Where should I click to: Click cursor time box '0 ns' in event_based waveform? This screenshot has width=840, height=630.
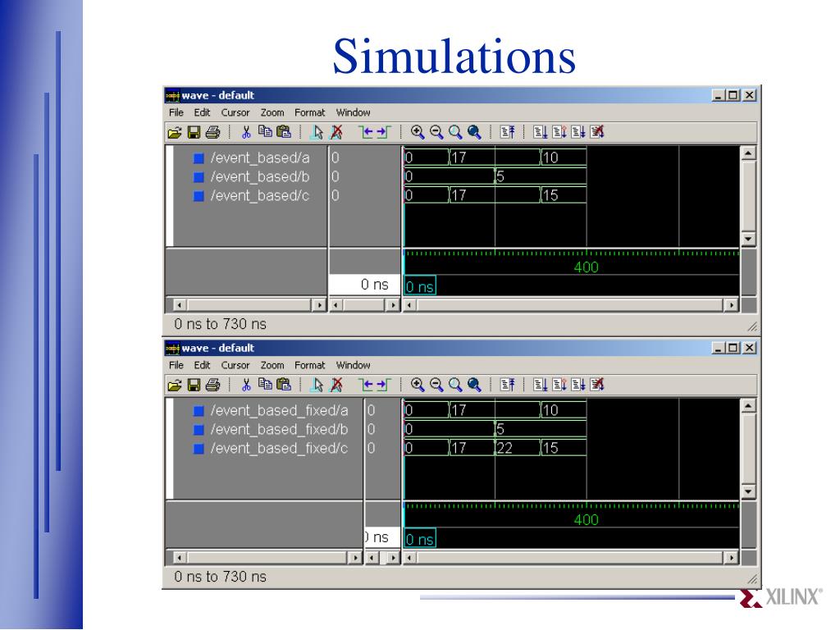coord(420,286)
